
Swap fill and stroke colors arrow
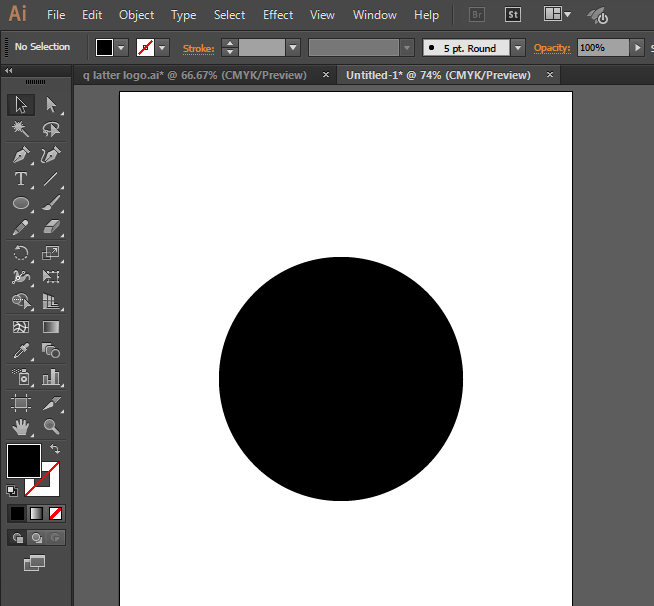pos(55,449)
